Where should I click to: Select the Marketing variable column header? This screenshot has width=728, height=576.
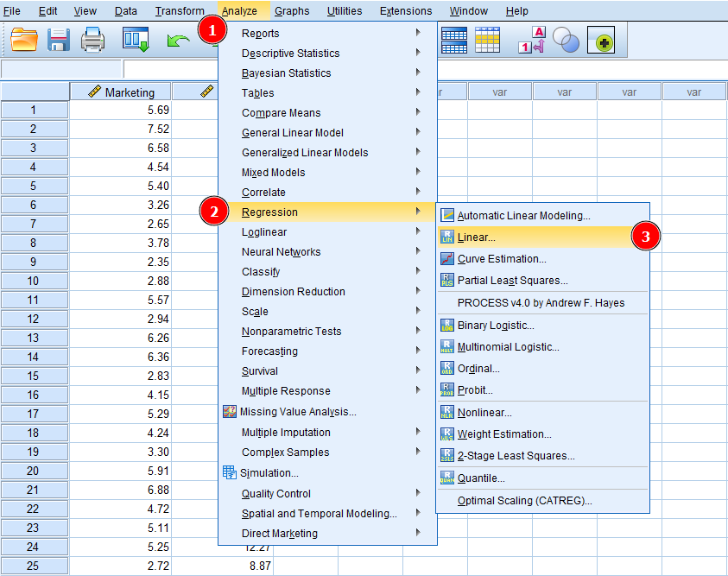[x=121, y=91]
